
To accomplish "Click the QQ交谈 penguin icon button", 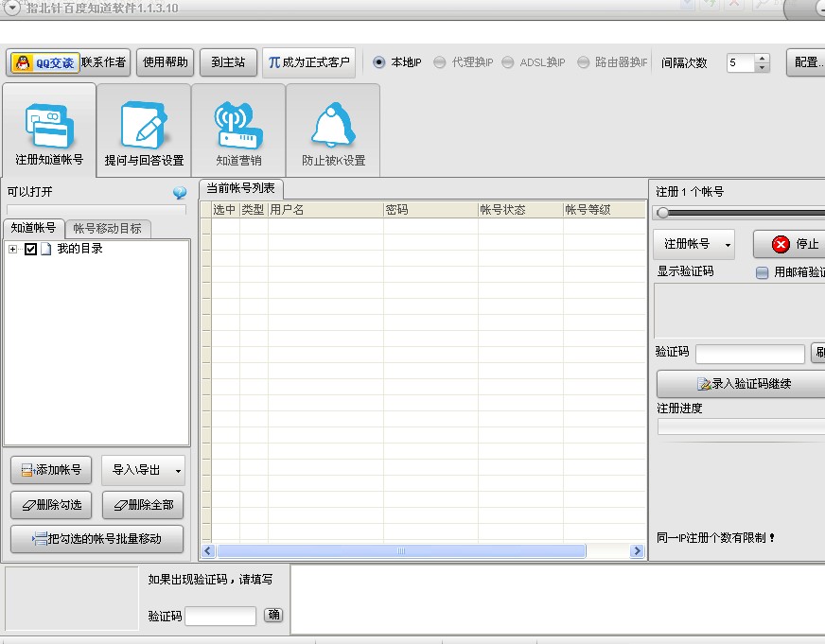I will 44,63.
